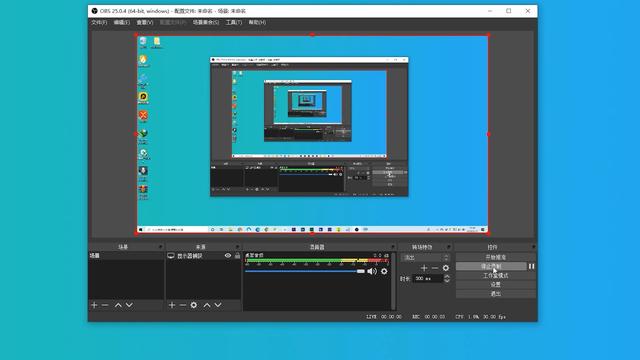Viewport: 640px width, 360px height.
Task: Toggle lock on display capture source
Action: pos(238,256)
